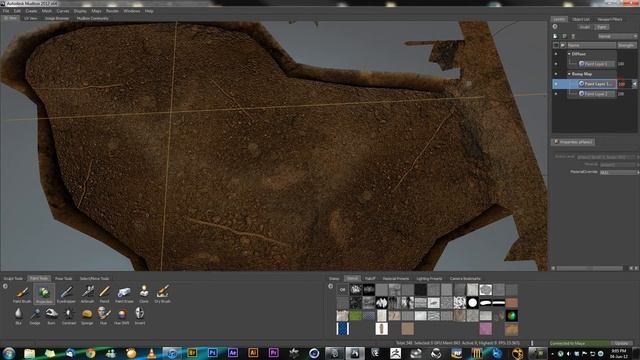Click the Layers panel horizontal scrollbar
The height and width of the screenshot is (360, 640).
589,268
